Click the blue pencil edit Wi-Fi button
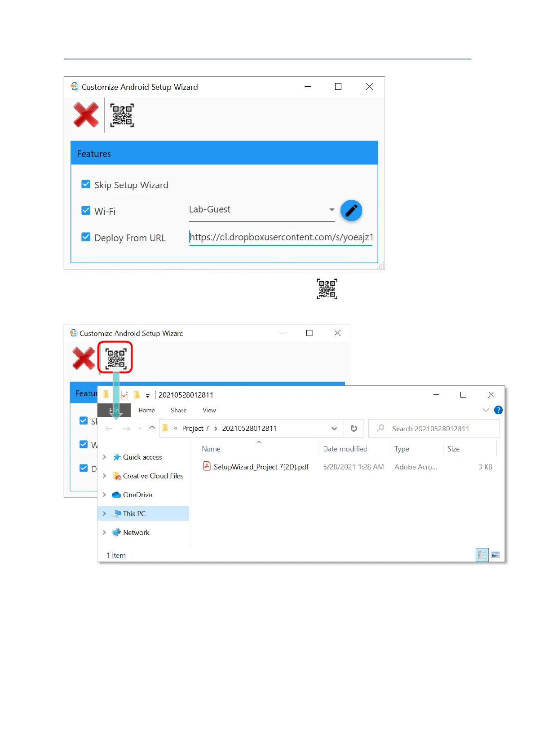 (x=351, y=210)
